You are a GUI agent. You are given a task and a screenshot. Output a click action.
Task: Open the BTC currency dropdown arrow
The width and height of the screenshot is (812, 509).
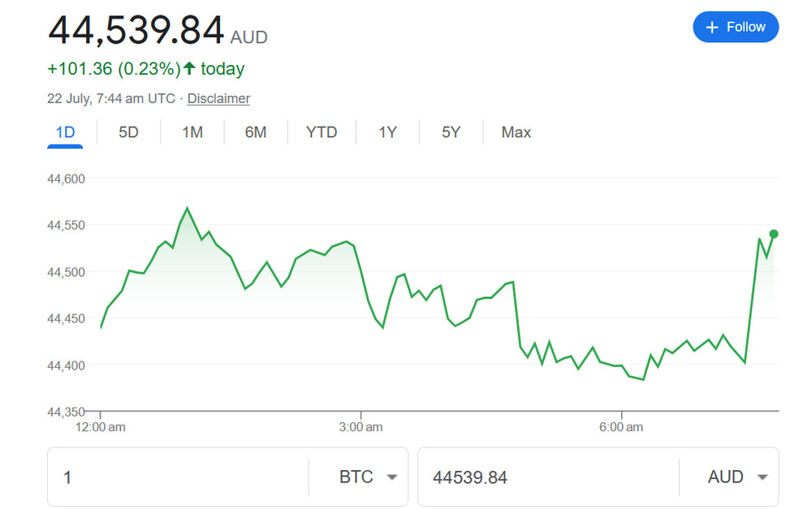[x=392, y=477]
